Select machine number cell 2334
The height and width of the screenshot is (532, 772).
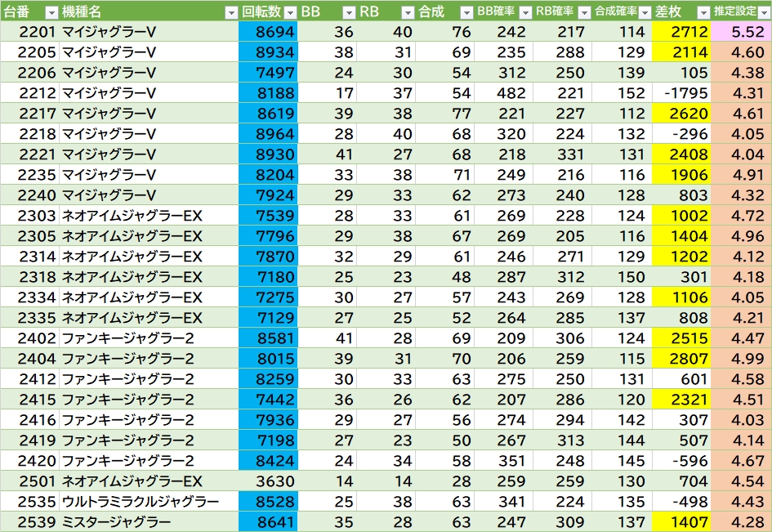(x=29, y=297)
